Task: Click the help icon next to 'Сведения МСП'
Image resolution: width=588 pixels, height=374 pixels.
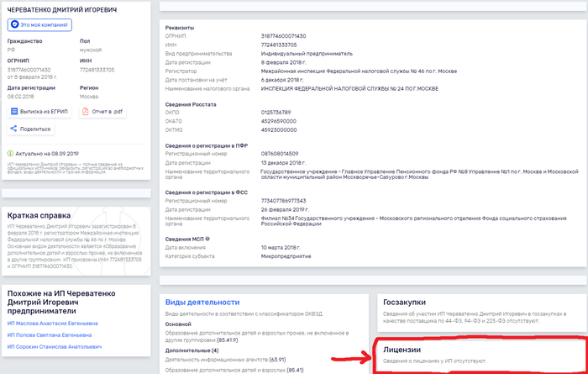Action: pos(206,239)
